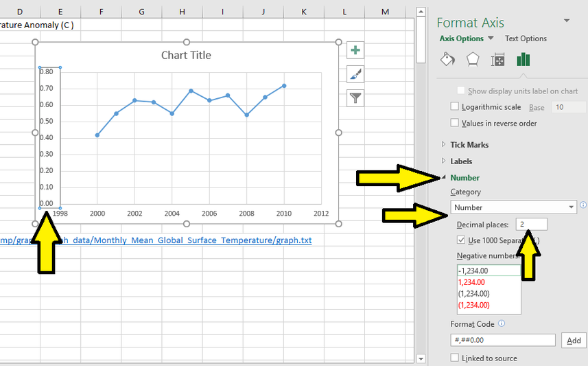
Task: Open the Axis Options tab menu
Action: coord(467,39)
